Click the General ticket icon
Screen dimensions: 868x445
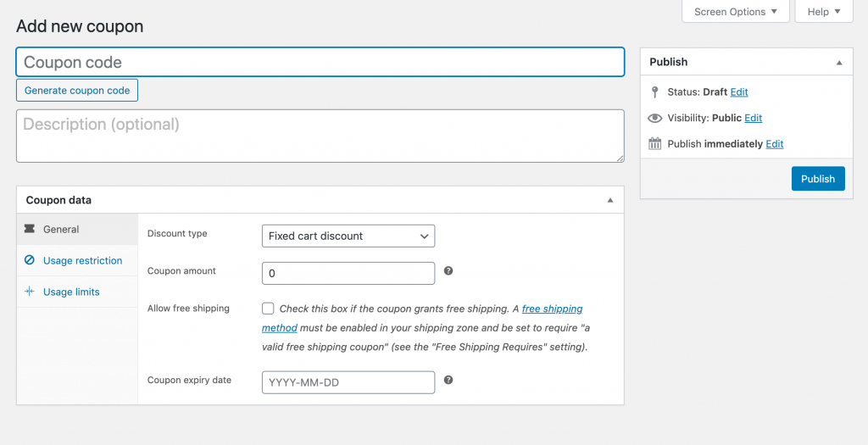pos(30,229)
